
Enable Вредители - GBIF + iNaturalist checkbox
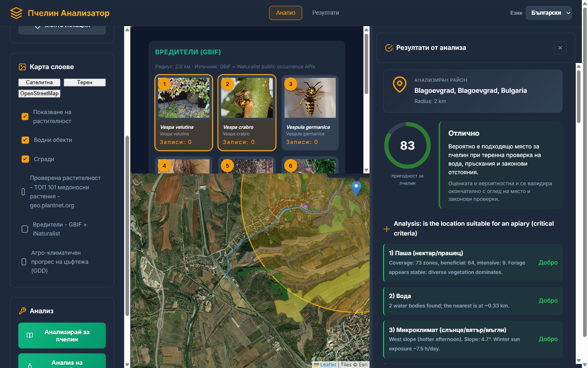coord(25,229)
